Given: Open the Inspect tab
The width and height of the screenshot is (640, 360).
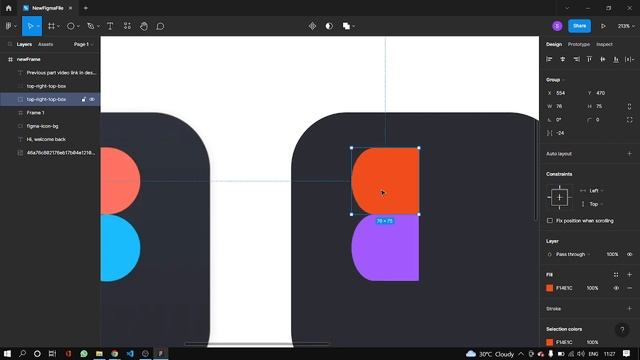Looking at the screenshot, I should (x=604, y=44).
